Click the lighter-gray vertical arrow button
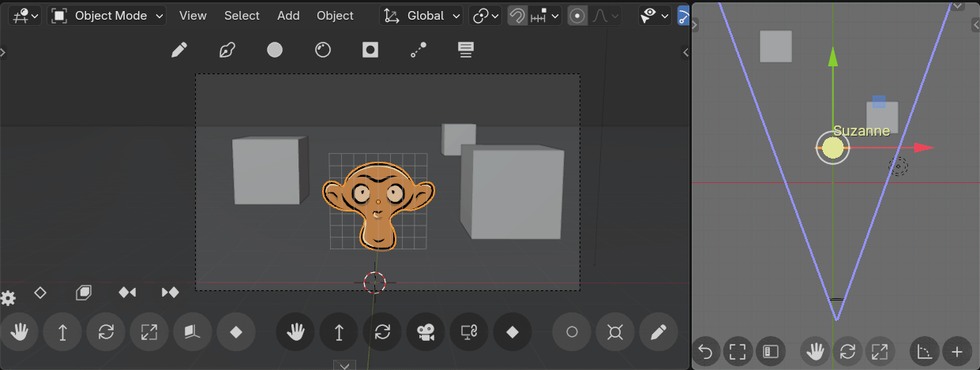Image resolution: width=980 pixels, height=370 pixels. click(x=63, y=332)
